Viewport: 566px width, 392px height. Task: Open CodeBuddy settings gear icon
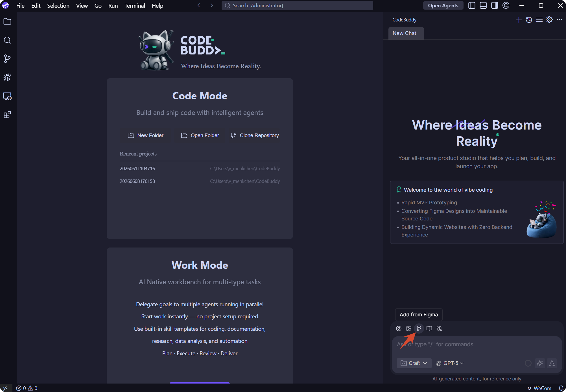pyautogui.click(x=549, y=20)
